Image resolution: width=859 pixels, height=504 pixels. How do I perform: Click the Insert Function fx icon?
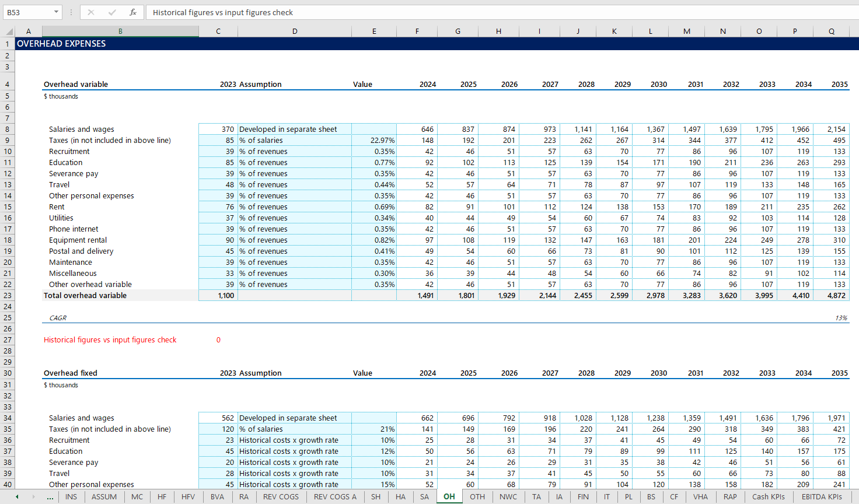point(133,12)
